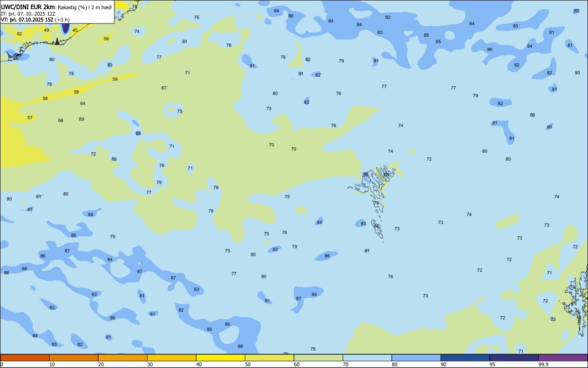Select the 20–30 amber legend swatch

pyautogui.click(x=123, y=357)
